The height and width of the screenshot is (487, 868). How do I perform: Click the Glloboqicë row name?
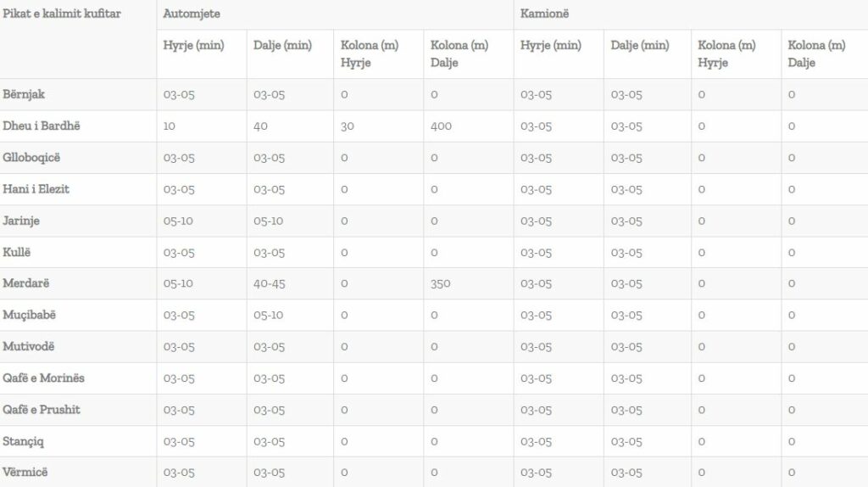coord(31,158)
